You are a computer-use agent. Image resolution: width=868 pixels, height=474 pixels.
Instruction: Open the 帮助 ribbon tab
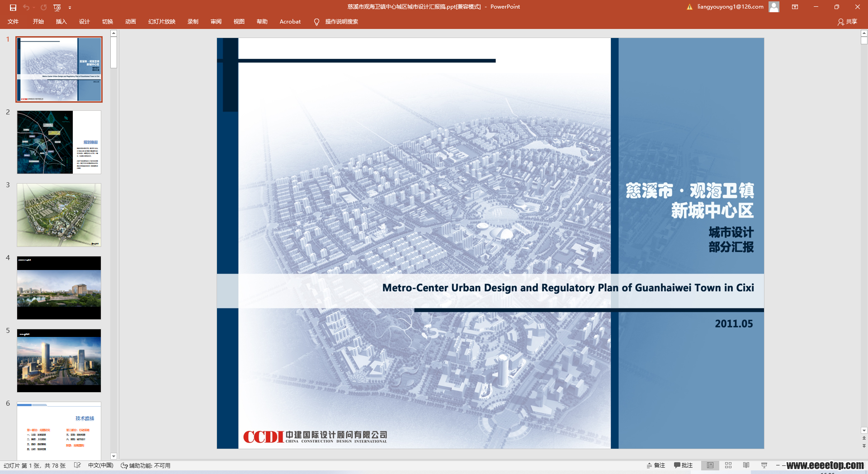(262, 21)
